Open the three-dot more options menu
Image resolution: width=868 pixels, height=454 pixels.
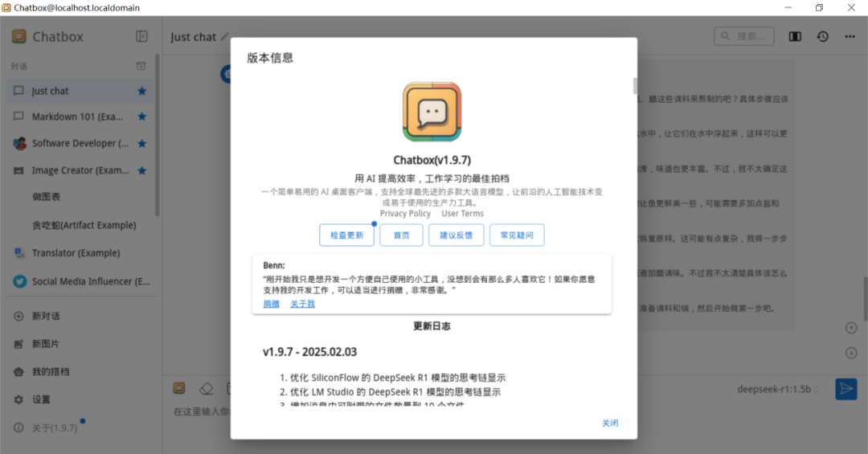(x=850, y=36)
